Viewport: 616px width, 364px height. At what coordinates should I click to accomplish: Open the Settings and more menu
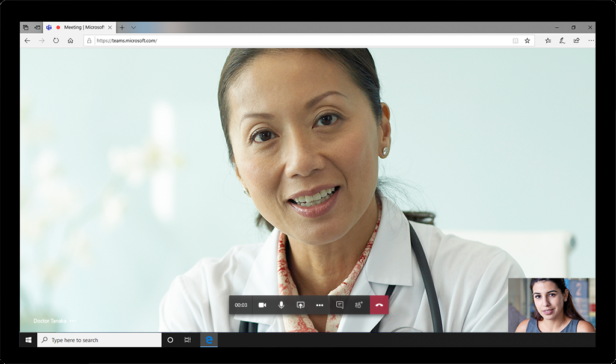pyautogui.click(x=591, y=40)
